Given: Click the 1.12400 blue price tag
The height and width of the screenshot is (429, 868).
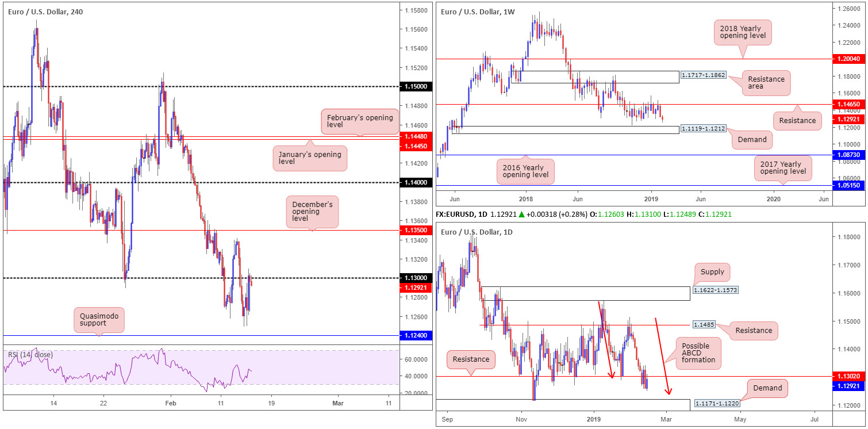Looking at the screenshot, I should click(x=416, y=335).
